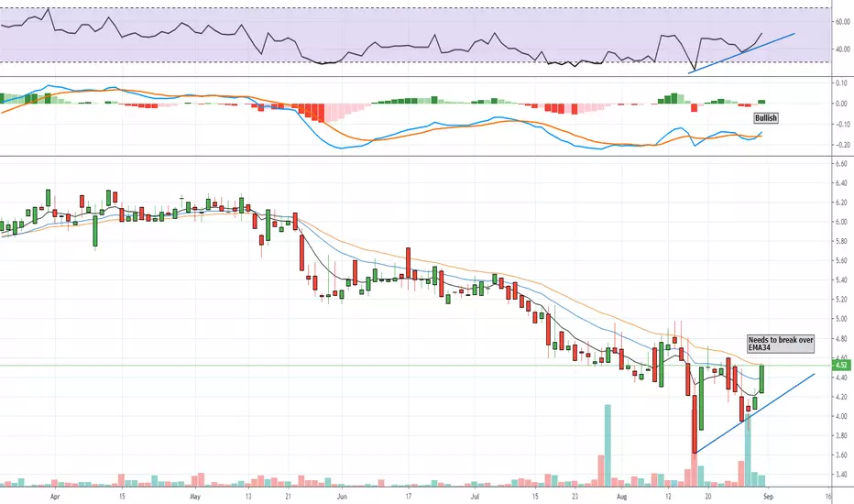Click the green 4.52 current price tag
The image size is (854, 504).
click(x=841, y=365)
